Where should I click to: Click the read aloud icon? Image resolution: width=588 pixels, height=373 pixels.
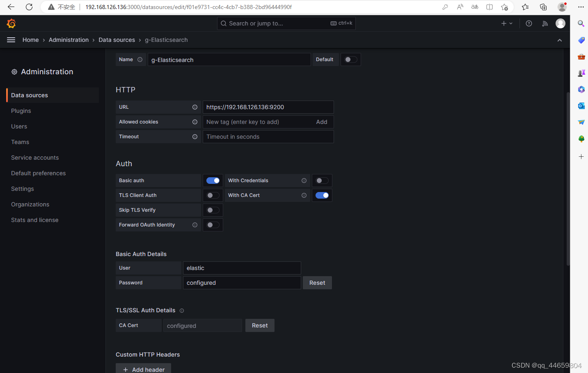(x=460, y=7)
